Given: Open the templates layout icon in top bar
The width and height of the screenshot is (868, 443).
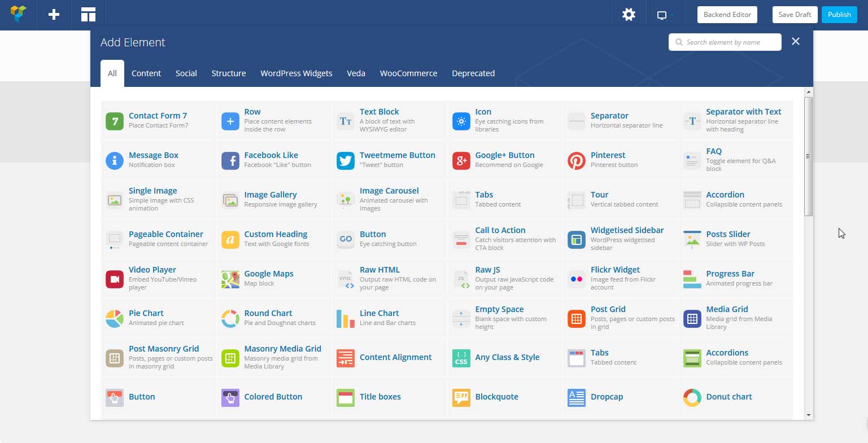Looking at the screenshot, I should pos(88,15).
